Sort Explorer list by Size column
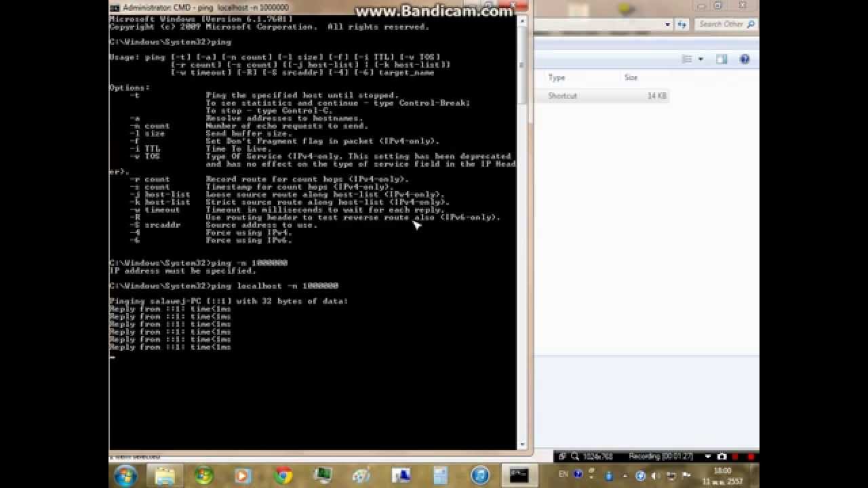868x488 pixels. pyautogui.click(x=631, y=77)
